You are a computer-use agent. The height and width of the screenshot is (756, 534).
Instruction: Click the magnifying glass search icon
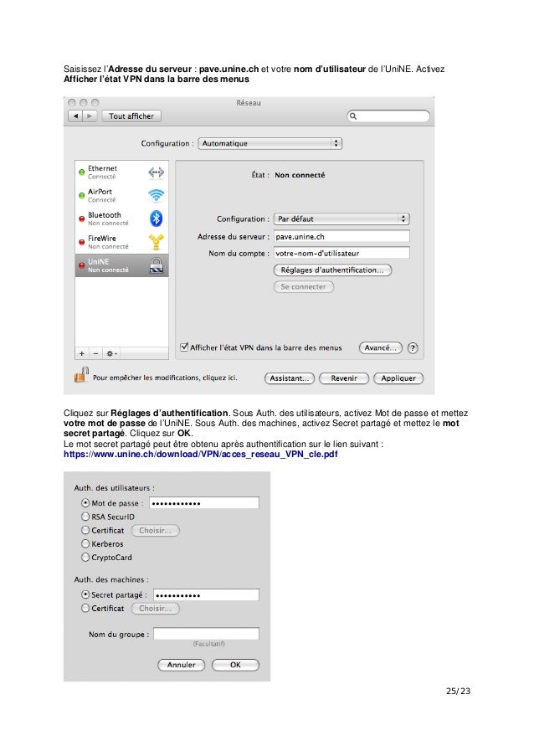tap(353, 116)
